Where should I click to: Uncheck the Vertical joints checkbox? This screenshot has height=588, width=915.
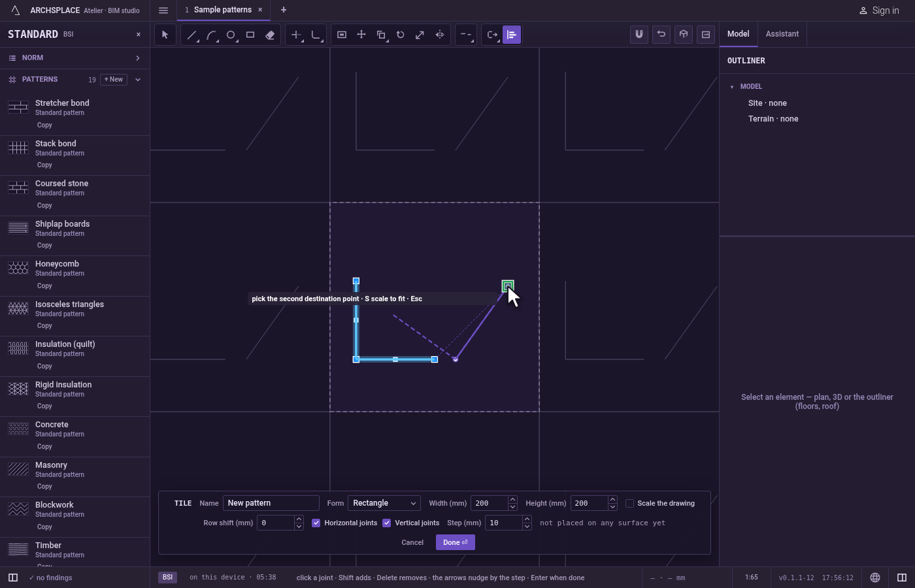coord(387,523)
